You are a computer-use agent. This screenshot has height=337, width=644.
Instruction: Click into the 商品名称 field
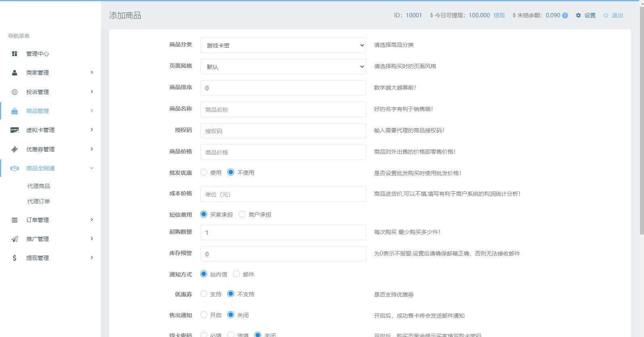tap(283, 109)
